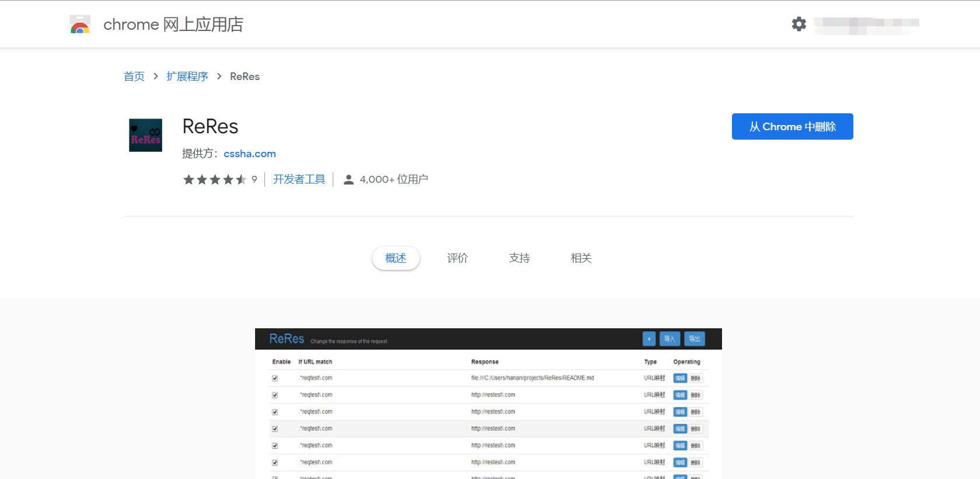The height and width of the screenshot is (479, 980).
Task: Click 从 Chrome 中删除 button
Action: click(x=793, y=127)
